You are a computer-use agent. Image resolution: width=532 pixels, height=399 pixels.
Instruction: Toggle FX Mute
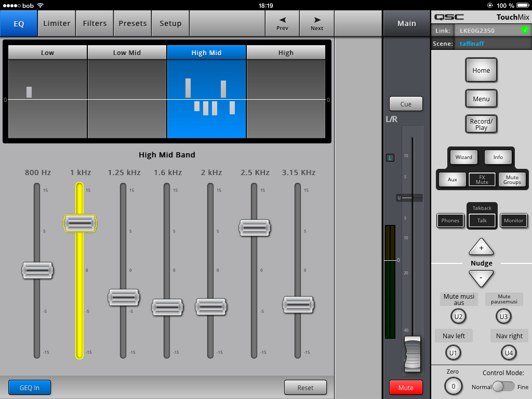tap(482, 179)
